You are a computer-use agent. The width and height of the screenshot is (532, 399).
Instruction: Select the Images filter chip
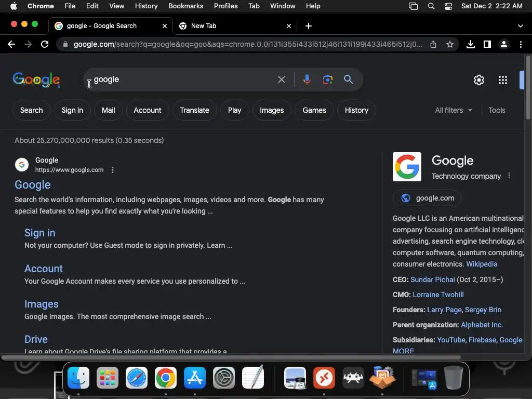(x=272, y=110)
